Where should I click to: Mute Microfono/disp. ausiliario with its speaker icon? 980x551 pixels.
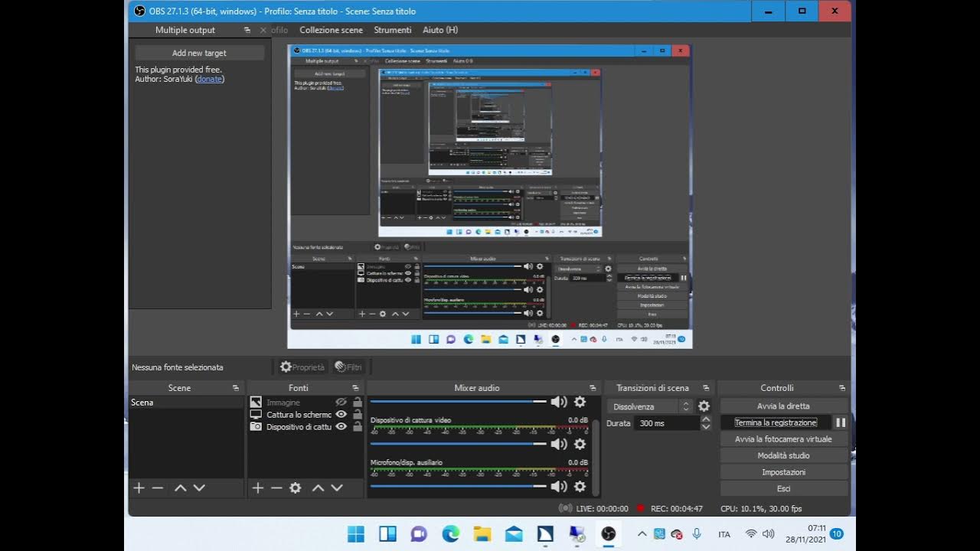point(559,486)
